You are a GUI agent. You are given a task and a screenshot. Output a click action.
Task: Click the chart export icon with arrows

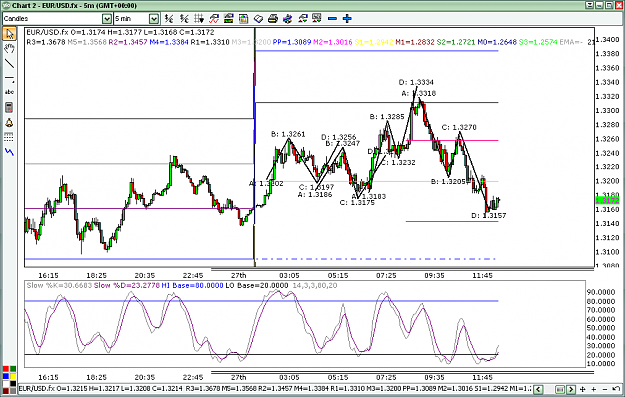(303, 18)
